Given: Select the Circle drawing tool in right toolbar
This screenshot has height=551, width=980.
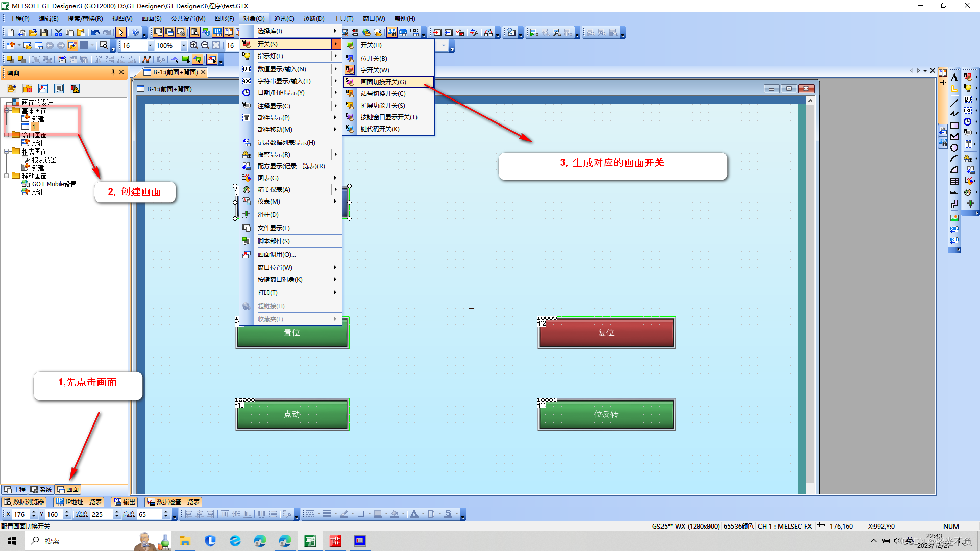Looking at the screenshot, I should pyautogui.click(x=954, y=148).
